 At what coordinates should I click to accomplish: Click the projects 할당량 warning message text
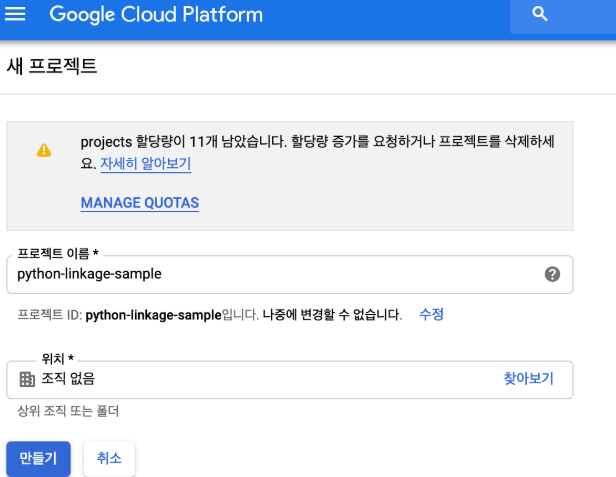point(317,152)
